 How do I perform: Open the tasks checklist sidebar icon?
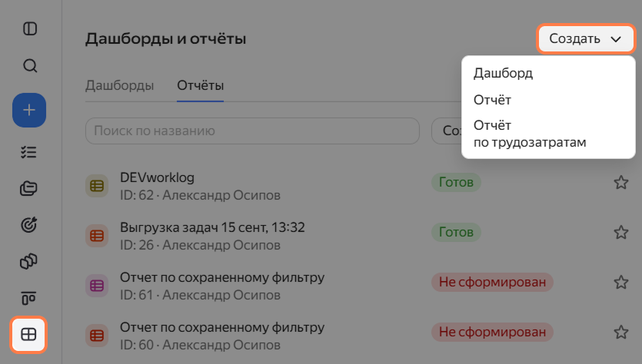coord(28,152)
